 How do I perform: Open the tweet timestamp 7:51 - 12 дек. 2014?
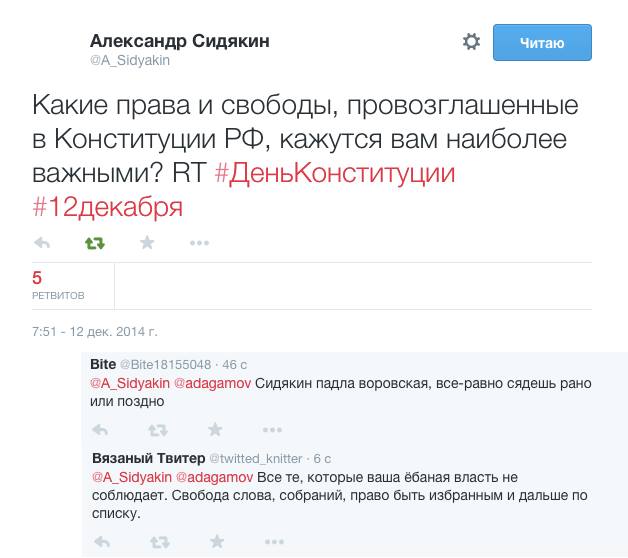click(x=95, y=332)
